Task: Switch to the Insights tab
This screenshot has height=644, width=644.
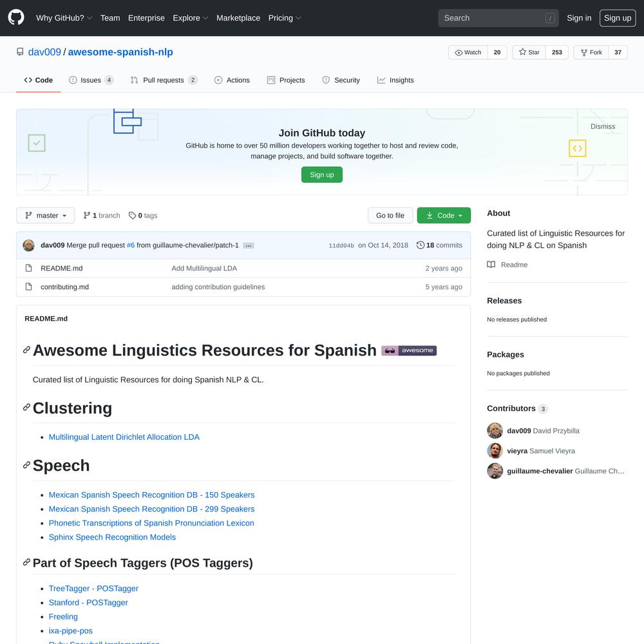Action: click(395, 80)
